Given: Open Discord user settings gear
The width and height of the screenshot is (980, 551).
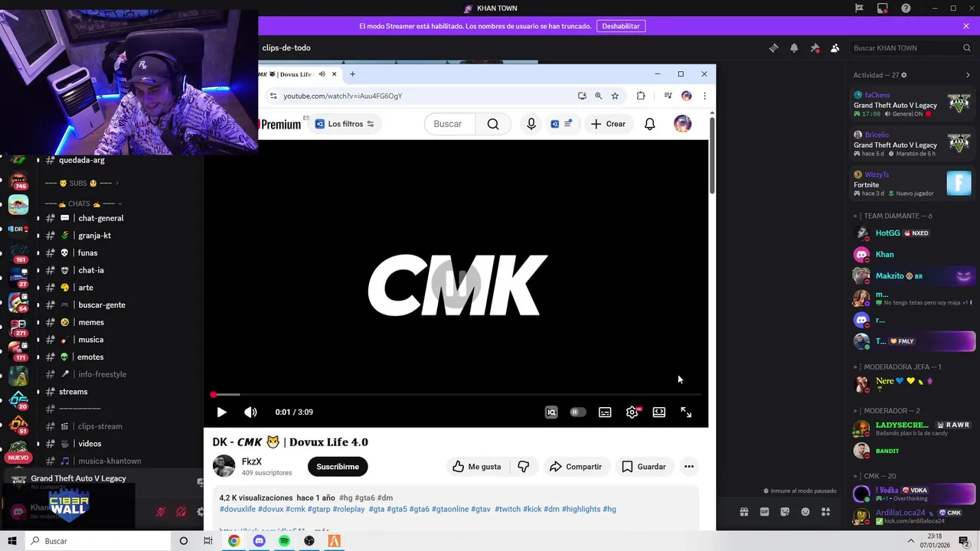Looking at the screenshot, I should click(x=200, y=512).
